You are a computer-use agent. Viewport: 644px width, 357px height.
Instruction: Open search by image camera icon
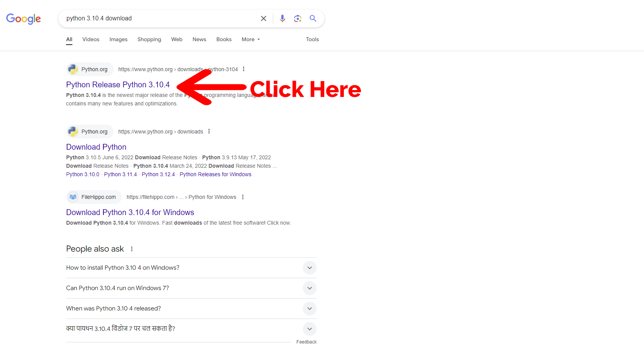pos(297,18)
